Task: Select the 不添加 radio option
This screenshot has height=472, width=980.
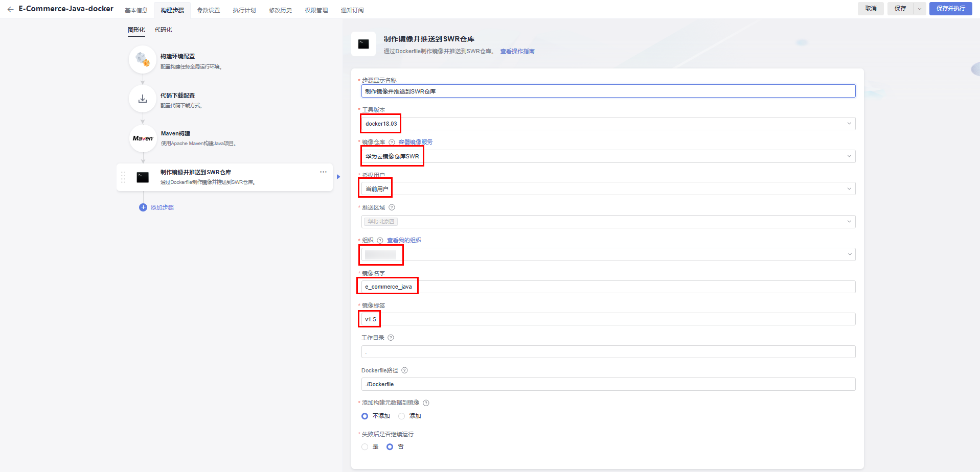Action: pos(364,416)
